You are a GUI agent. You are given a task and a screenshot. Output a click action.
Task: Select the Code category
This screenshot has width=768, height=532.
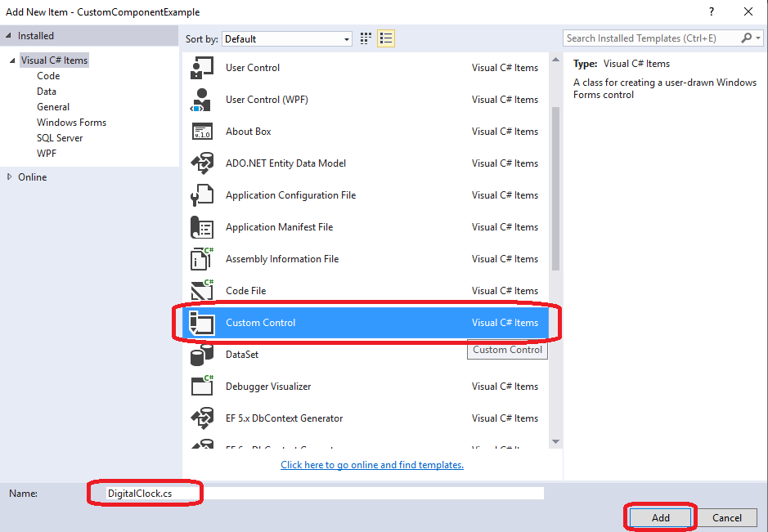coord(48,76)
